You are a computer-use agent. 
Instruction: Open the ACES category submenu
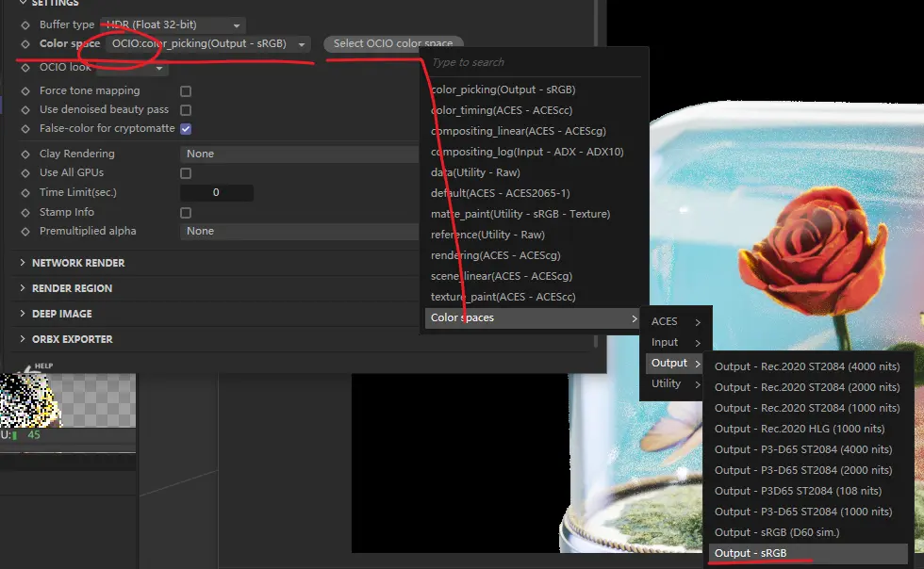click(x=676, y=321)
